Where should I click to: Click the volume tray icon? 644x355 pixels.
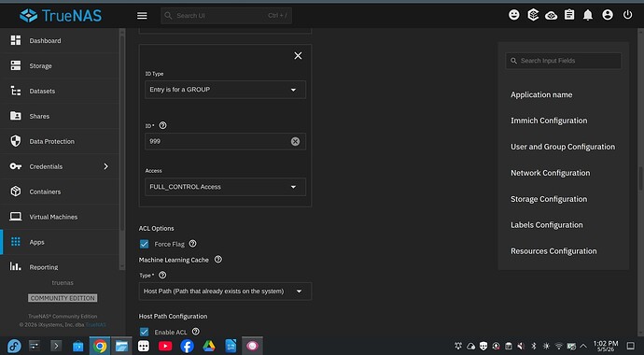point(521,347)
